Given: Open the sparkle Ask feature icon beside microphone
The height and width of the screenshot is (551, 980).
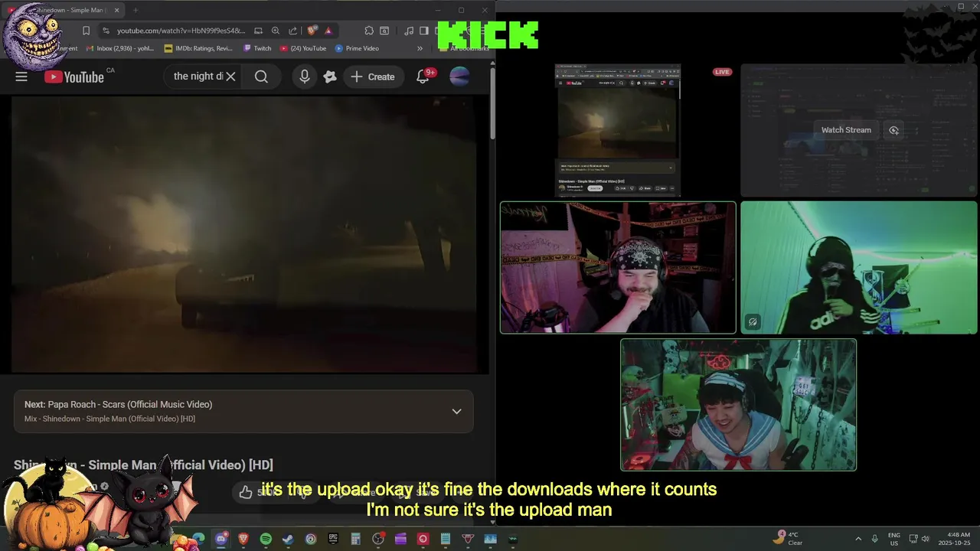Looking at the screenshot, I should (330, 77).
